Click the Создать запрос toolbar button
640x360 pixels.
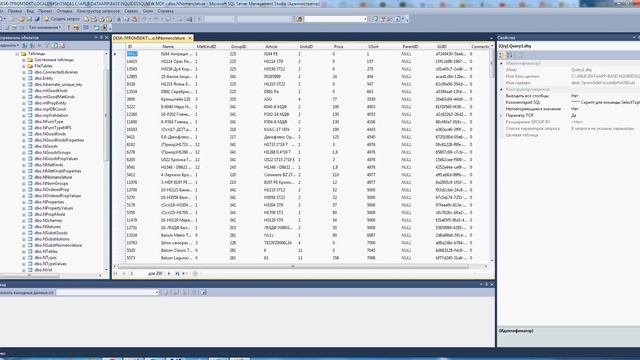pyautogui.click(x=62, y=19)
